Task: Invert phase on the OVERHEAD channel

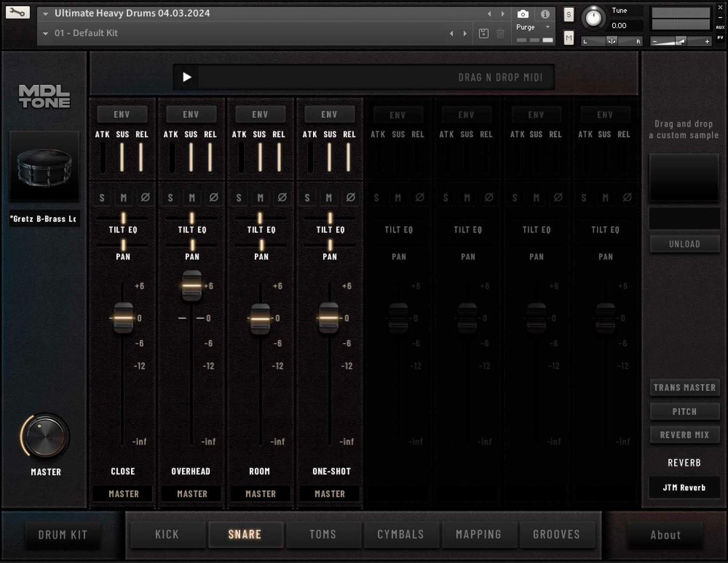Action: [x=214, y=198]
